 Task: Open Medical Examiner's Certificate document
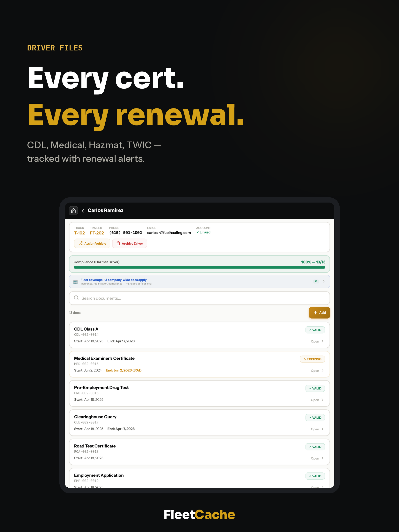(x=199, y=364)
